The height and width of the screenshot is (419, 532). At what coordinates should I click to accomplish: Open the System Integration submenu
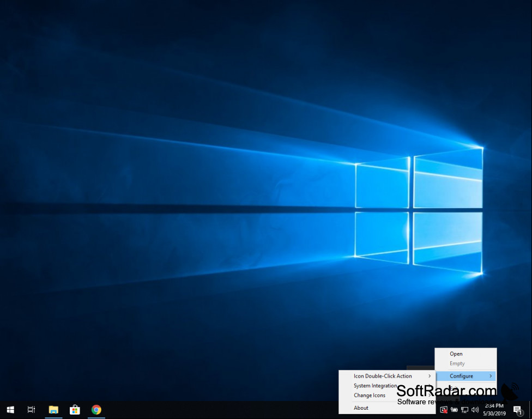click(387, 386)
